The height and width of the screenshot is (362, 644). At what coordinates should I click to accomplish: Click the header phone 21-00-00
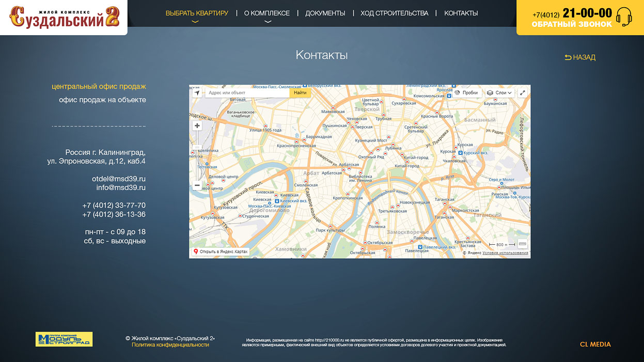587,13
